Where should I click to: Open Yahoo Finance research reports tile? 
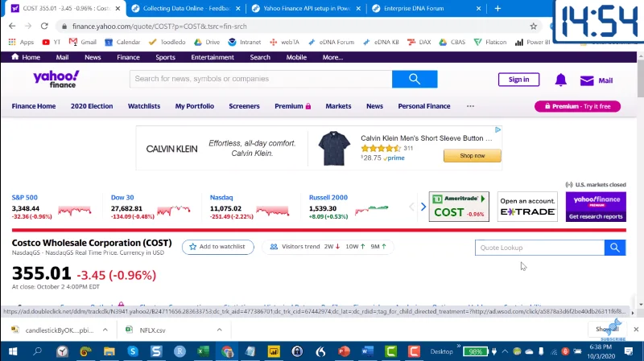tap(596, 207)
